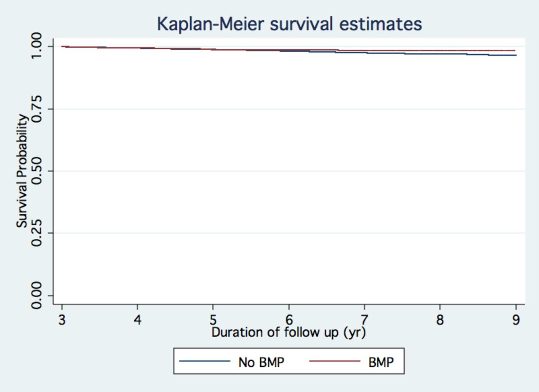
Task: Click the 0.75 y-axis tick label
Action: point(37,109)
